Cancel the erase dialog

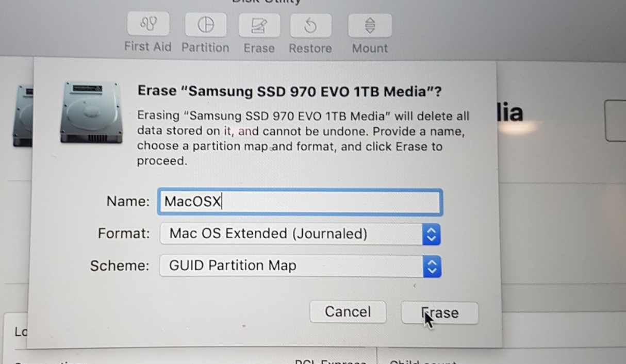point(348,312)
